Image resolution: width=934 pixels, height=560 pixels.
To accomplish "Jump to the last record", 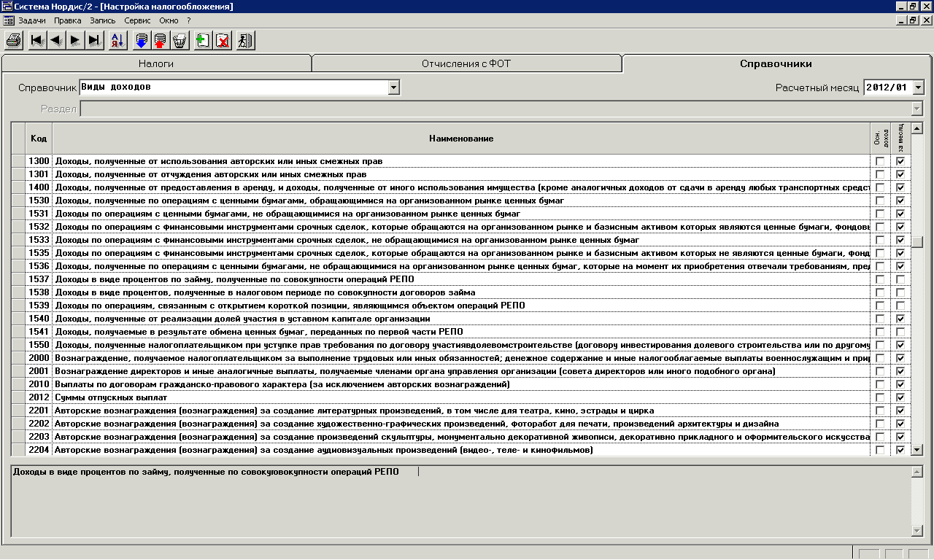I will tap(94, 40).
